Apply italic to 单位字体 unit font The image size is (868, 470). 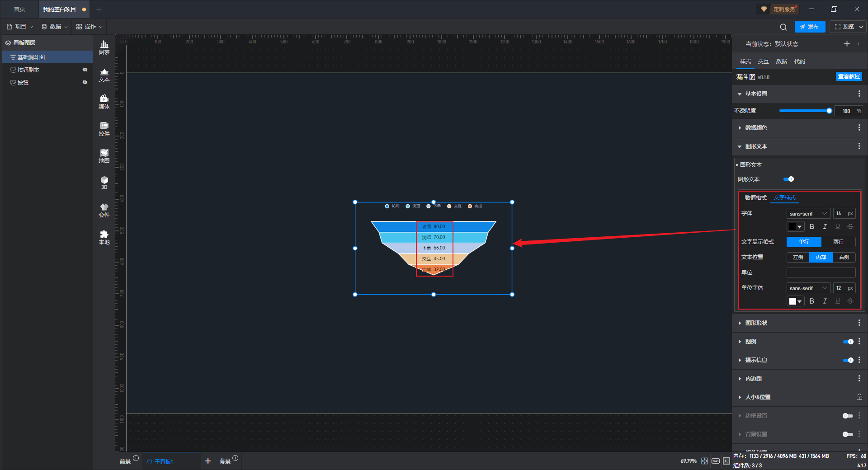(x=825, y=301)
